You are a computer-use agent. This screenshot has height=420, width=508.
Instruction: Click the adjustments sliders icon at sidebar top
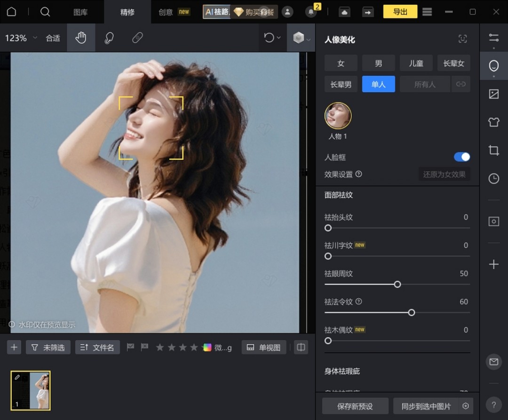coord(493,38)
